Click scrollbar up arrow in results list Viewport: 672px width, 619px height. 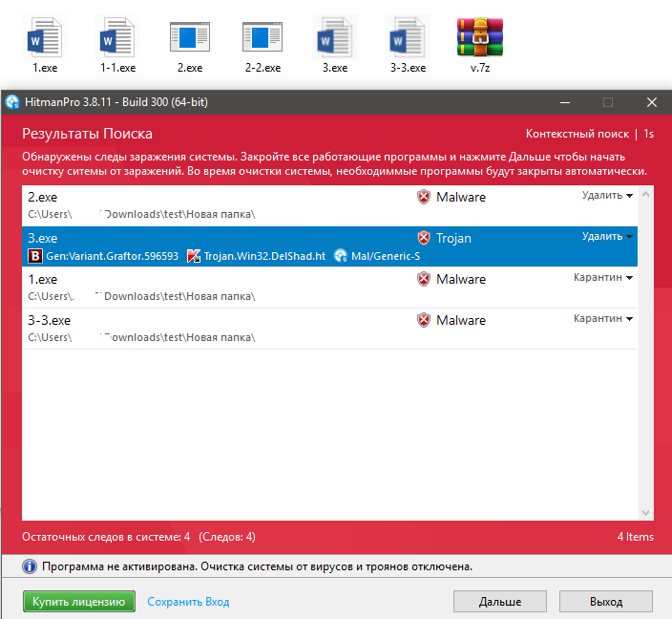645,194
